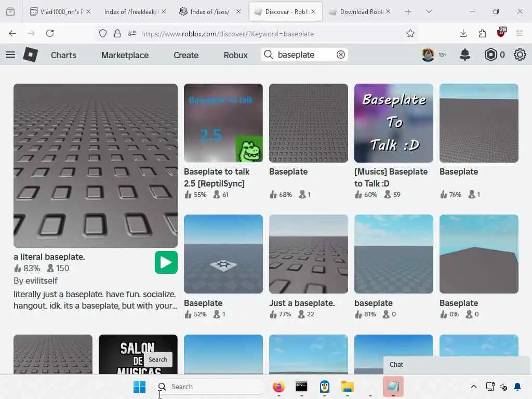The width and height of the screenshot is (532, 399).
Task: Open site permissions icon in address bar
Action: (132, 33)
